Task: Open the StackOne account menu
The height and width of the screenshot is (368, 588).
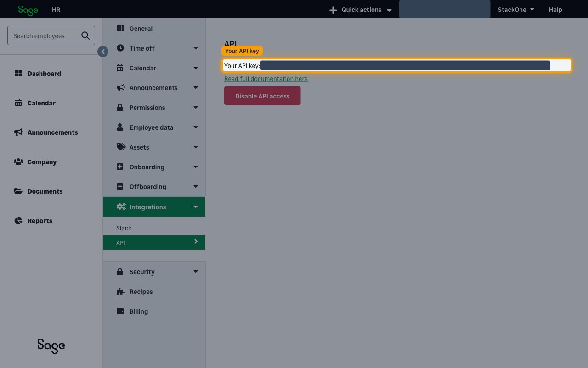Action: coord(516,10)
